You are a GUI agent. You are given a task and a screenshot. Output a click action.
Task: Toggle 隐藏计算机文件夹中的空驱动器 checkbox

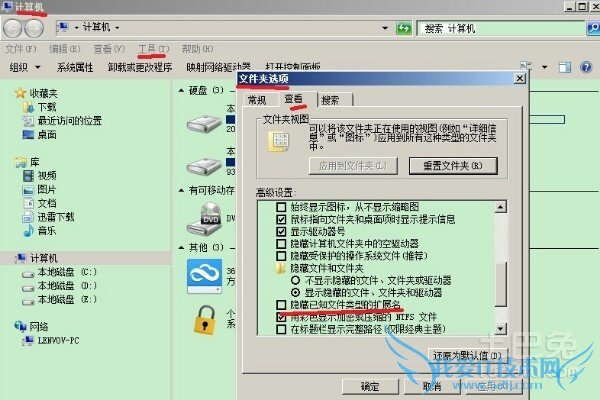[281, 244]
